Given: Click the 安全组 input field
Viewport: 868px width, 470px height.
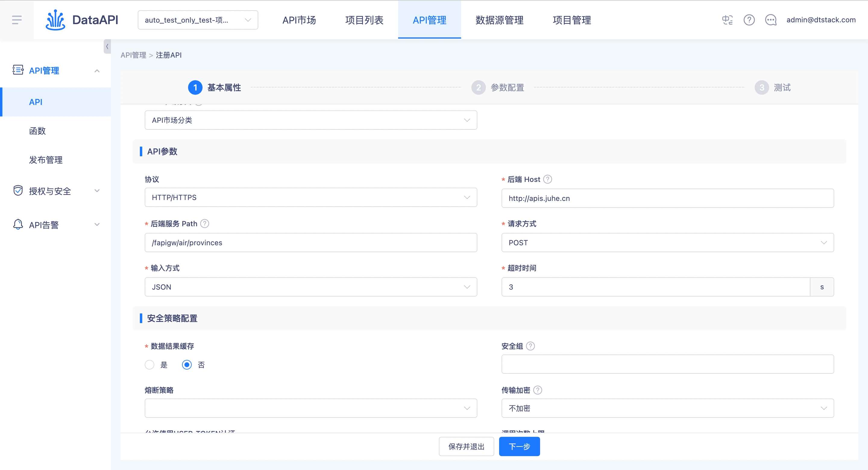Looking at the screenshot, I should tap(668, 364).
